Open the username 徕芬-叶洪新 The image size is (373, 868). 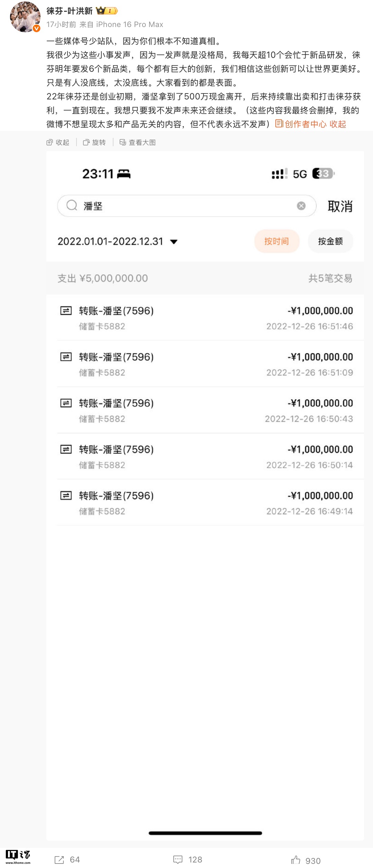point(70,11)
